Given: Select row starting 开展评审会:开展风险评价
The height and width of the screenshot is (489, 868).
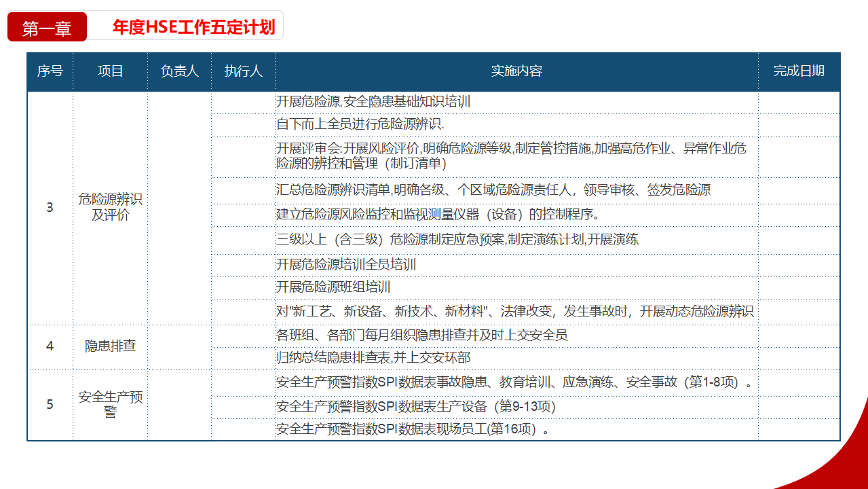Looking at the screenshot, I should pyautogui.click(x=516, y=156).
